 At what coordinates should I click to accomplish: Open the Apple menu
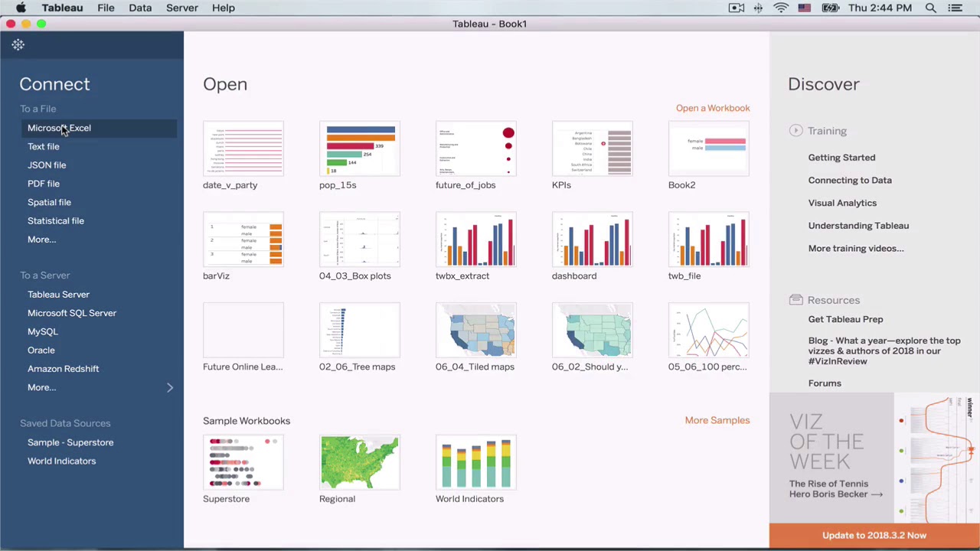tap(21, 8)
